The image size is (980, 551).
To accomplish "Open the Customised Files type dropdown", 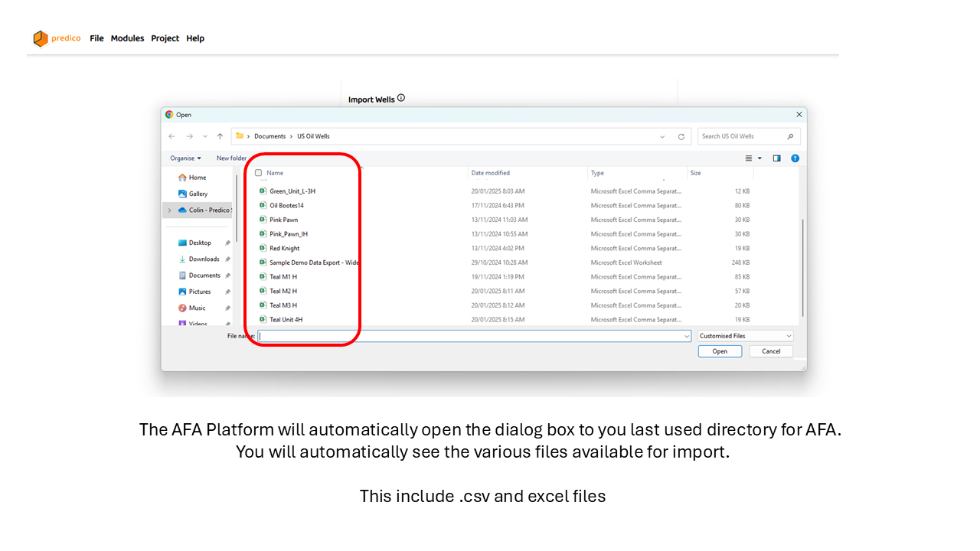I will point(745,336).
